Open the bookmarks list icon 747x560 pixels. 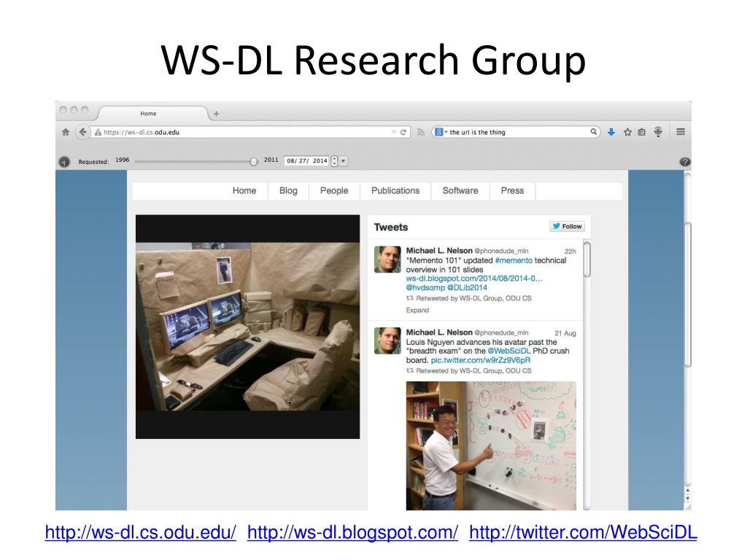pyautogui.click(x=642, y=132)
